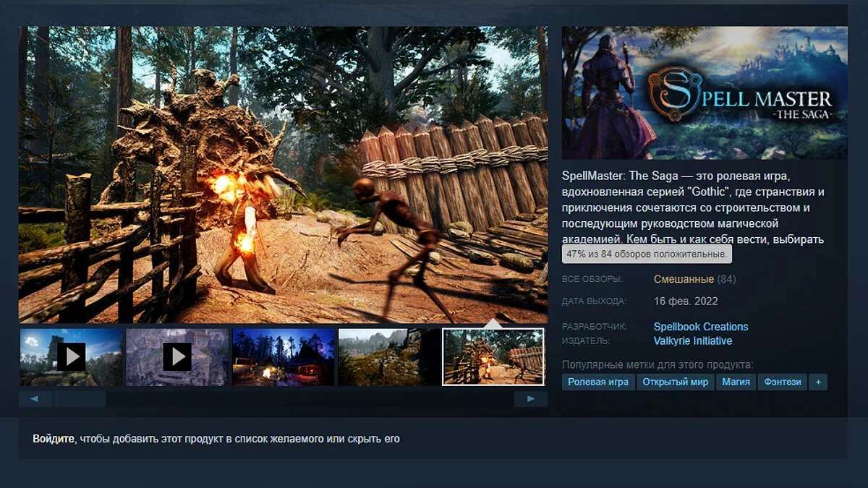Click the Войдите sign-in link
This screenshot has width=868, height=488.
[54, 439]
